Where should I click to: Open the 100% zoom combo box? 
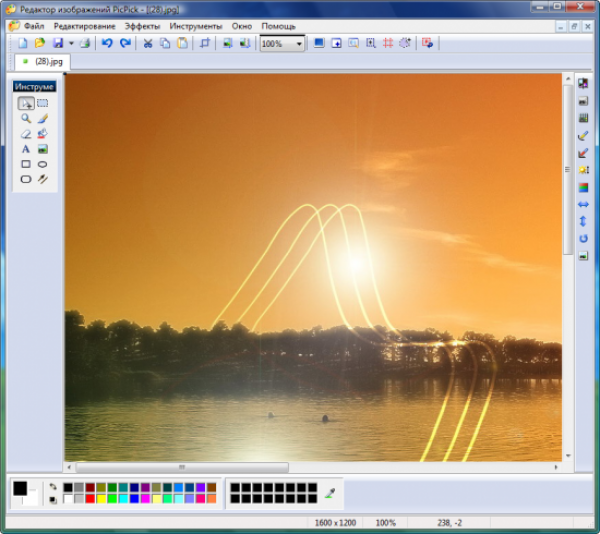282,44
